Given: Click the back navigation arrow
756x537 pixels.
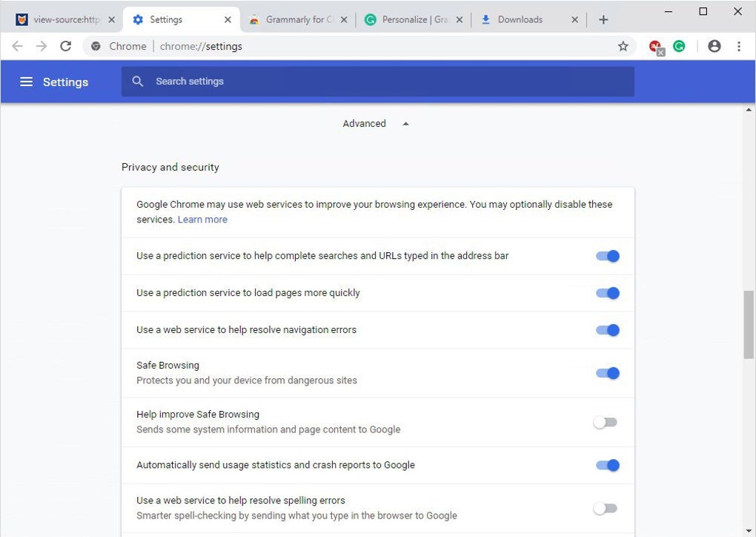Looking at the screenshot, I should pyautogui.click(x=17, y=46).
